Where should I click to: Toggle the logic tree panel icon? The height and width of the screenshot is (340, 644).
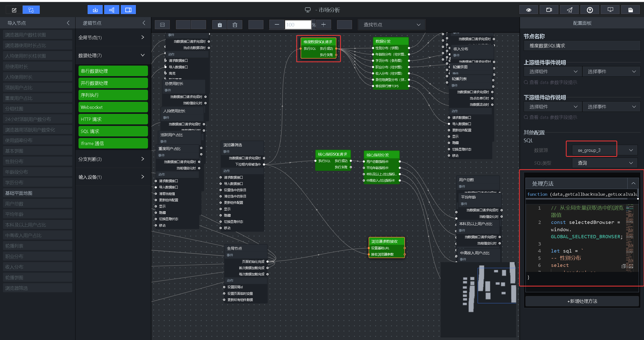pyautogui.click(x=112, y=10)
